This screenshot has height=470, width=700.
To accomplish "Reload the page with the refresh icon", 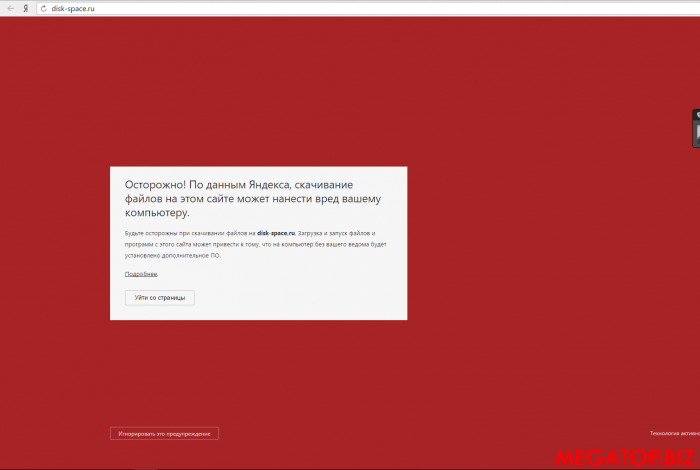I will pos(43,8).
